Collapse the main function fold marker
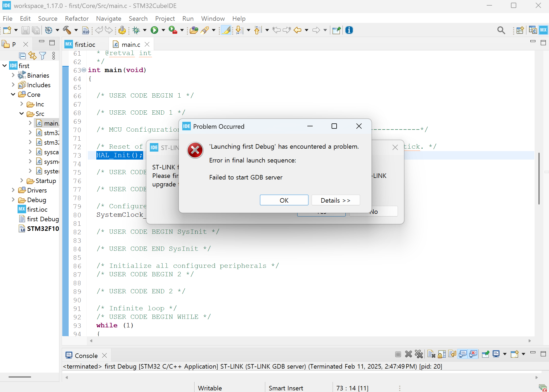The image size is (549, 392). coord(84,70)
